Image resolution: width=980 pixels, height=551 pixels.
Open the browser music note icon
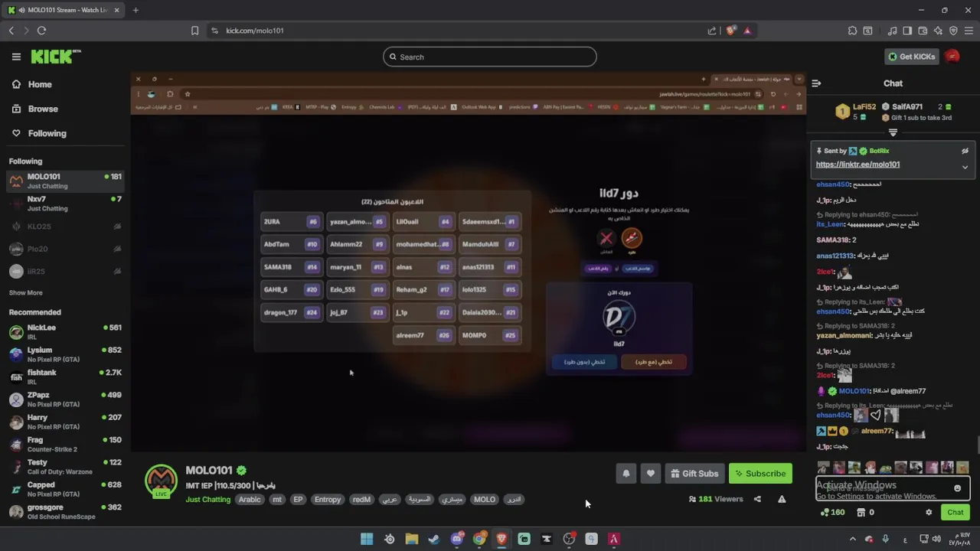[x=892, y=31]
